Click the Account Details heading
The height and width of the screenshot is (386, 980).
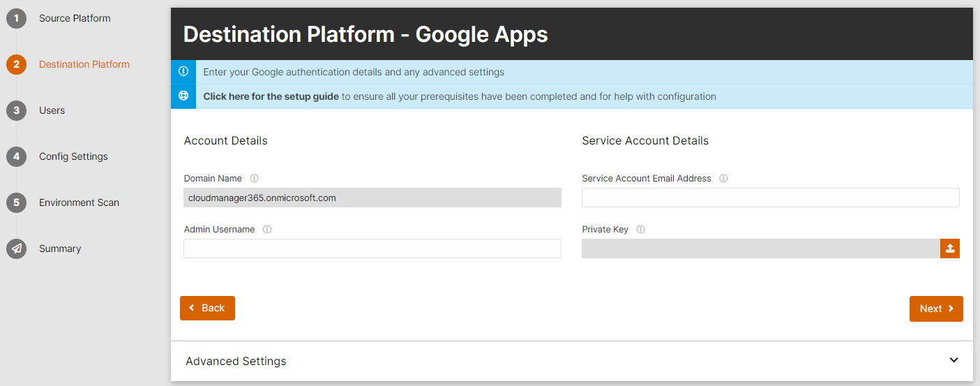226,141
